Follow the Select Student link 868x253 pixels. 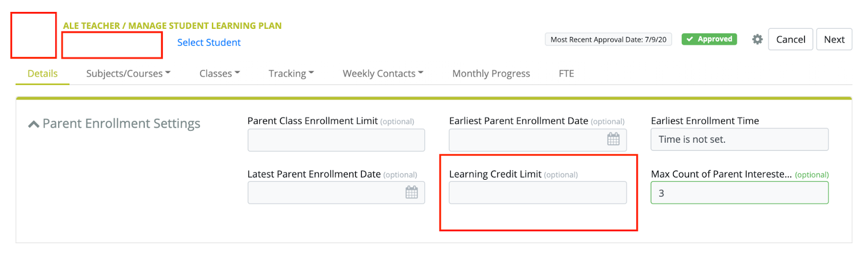209,42
